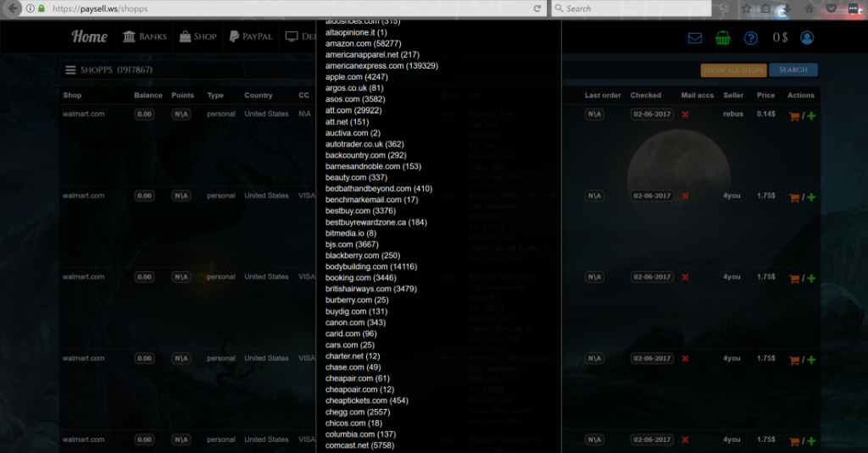
Task: Click the Show All Shops button
Action: (x=733, y=70)
